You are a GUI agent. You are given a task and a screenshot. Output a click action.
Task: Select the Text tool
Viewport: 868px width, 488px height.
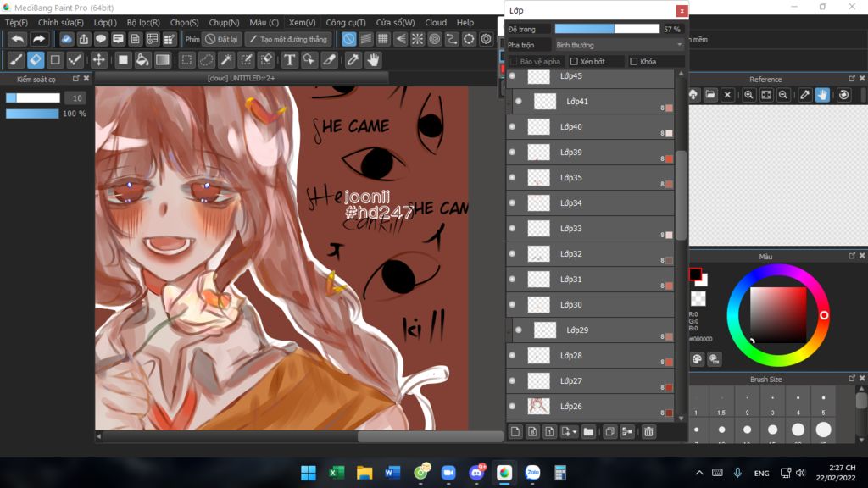(289, 60)
